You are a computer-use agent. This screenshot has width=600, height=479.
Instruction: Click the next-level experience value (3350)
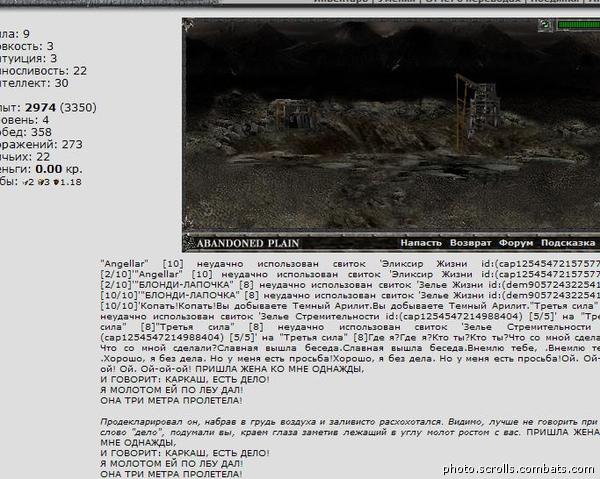click(x=78, y=108)
